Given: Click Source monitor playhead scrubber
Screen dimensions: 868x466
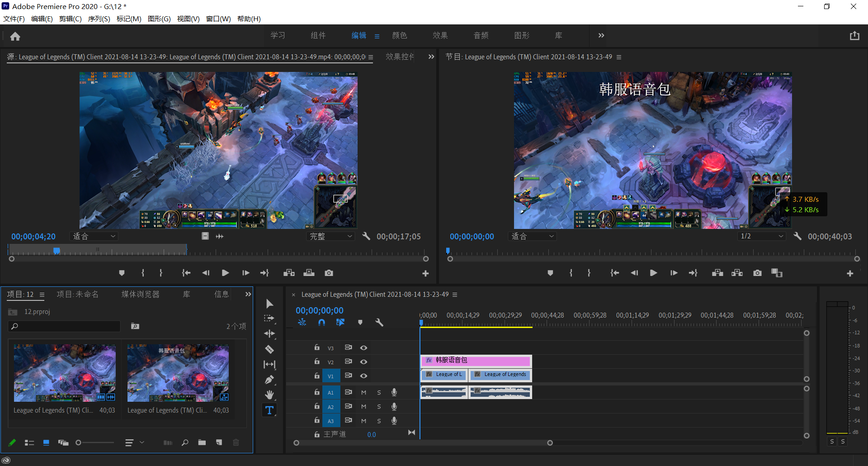Looking at the screenshot, I should [57, 251].
